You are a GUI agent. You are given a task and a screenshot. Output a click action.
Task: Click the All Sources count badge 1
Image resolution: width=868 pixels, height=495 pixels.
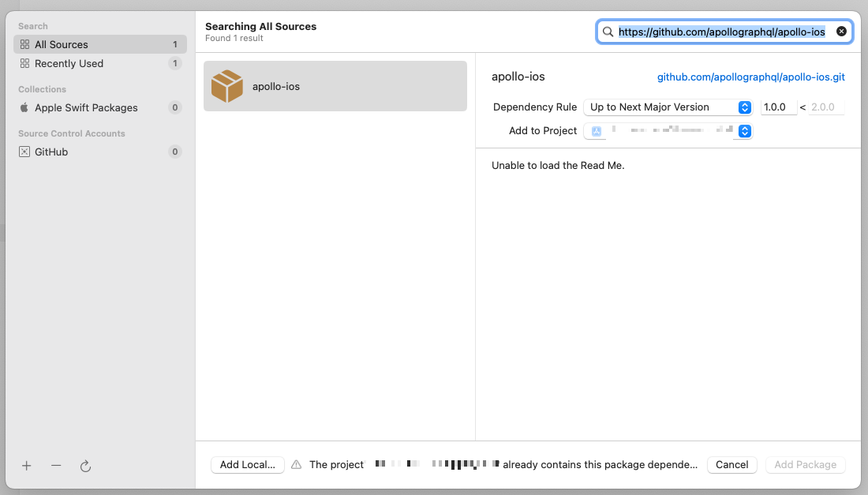(175, 44)
